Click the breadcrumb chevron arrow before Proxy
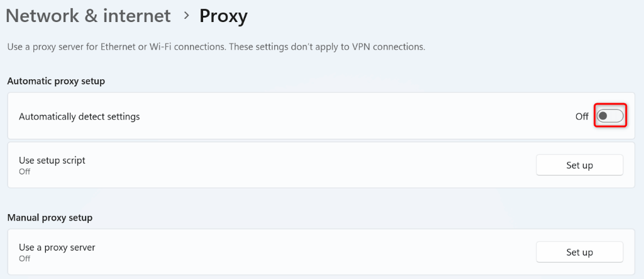This screenshot has width=644, height=279. tap(186, 16)
